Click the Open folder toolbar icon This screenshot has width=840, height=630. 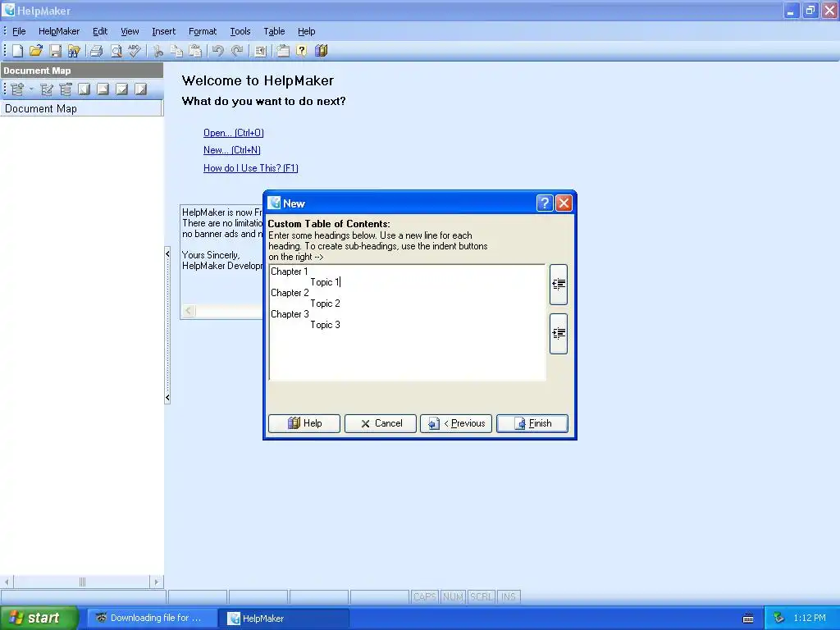click(36, 51)
